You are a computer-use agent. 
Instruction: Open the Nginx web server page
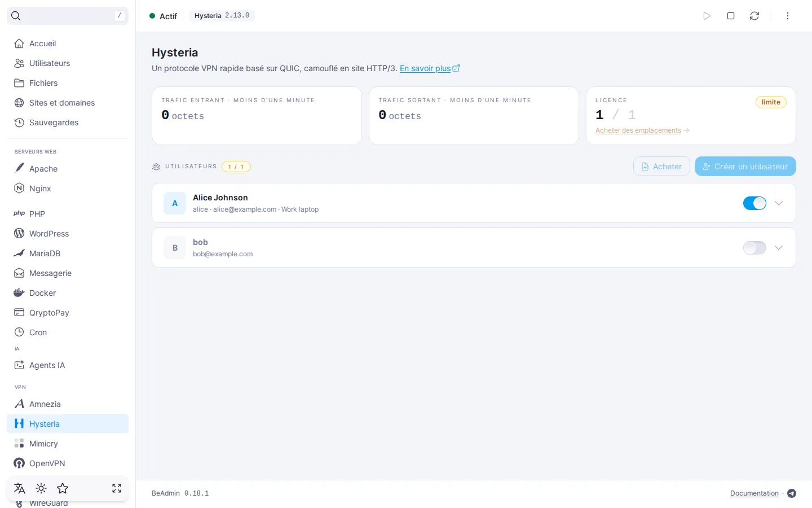coord(68,189)
